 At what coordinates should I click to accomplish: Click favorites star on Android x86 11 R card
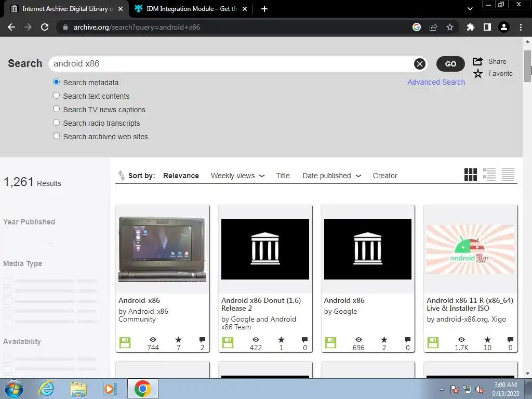(x=487, y=340)
